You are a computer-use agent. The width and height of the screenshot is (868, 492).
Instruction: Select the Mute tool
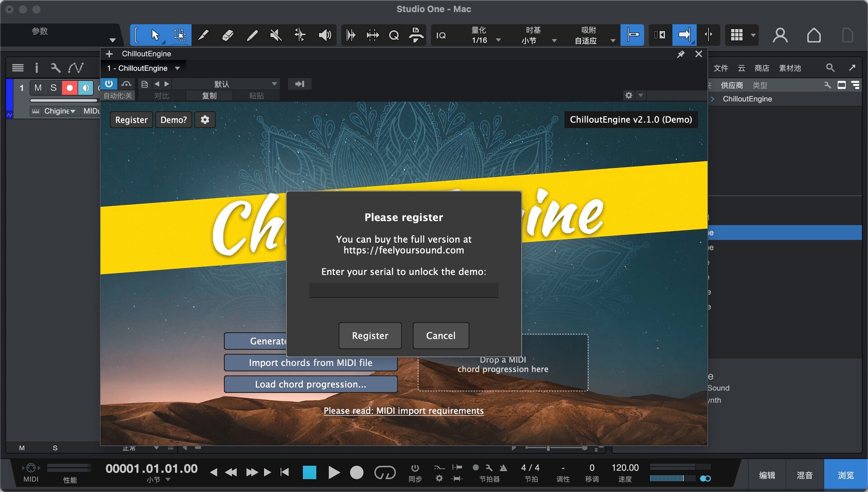[276, 35]
